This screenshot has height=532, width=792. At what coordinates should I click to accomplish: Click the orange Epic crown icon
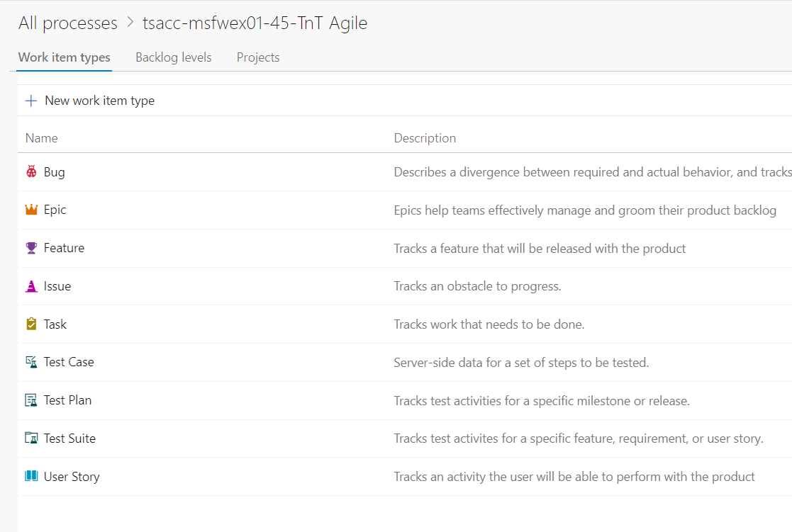point(31,210)
